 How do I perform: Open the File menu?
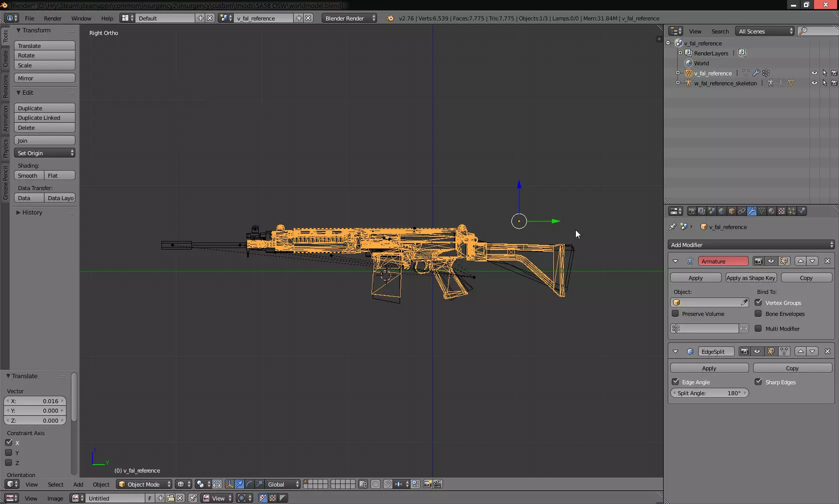[29, 18]
